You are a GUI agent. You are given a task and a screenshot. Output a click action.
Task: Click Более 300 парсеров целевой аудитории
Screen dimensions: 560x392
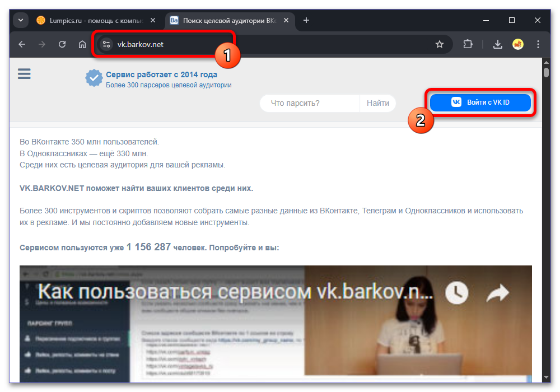[x=169, y=85]
